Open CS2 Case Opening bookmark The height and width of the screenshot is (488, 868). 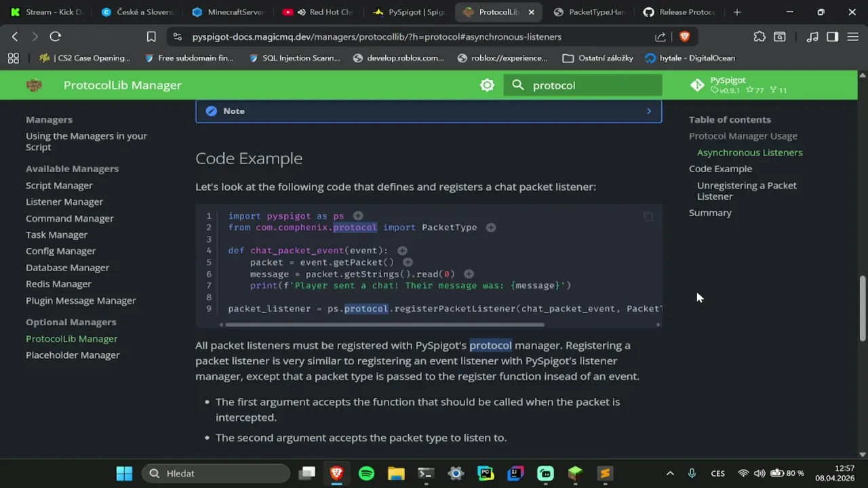[85, 58]
